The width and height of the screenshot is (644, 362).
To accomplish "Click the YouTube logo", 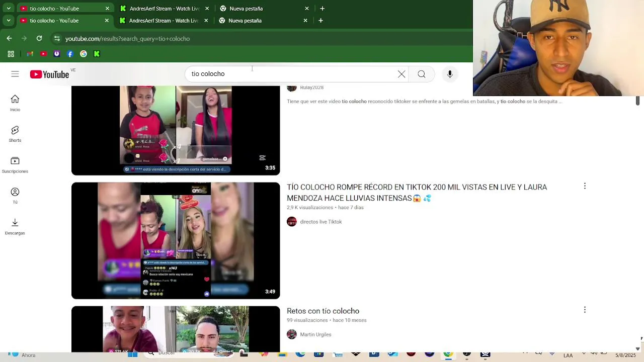I will [x=49, y=74].
